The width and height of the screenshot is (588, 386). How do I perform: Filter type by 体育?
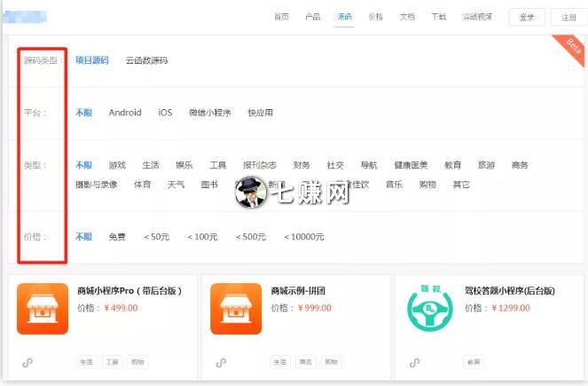[143, 185]
